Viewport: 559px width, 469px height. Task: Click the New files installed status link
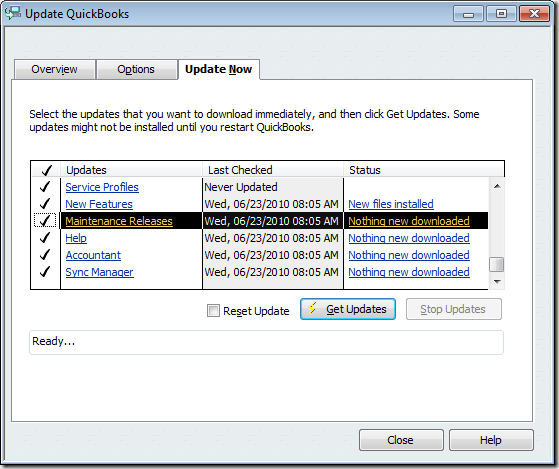click(x=391, y=204)
